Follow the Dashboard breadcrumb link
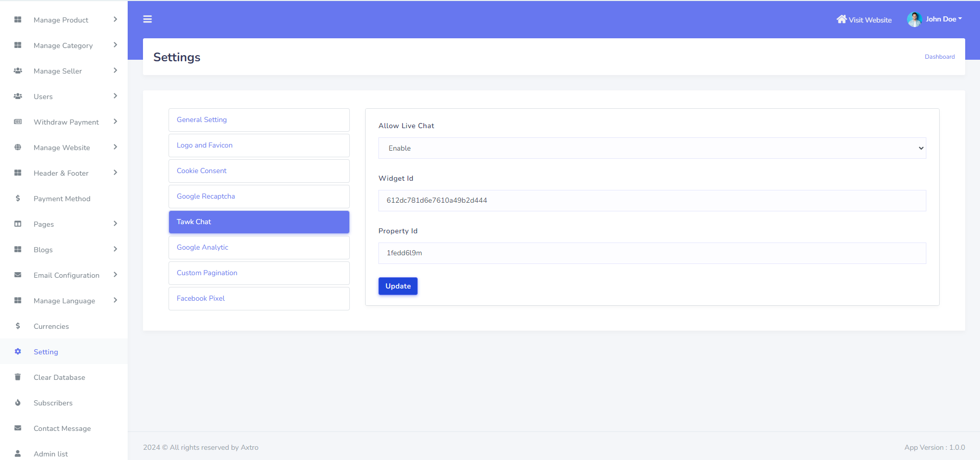The image size is (980, 460). point(939,57)
